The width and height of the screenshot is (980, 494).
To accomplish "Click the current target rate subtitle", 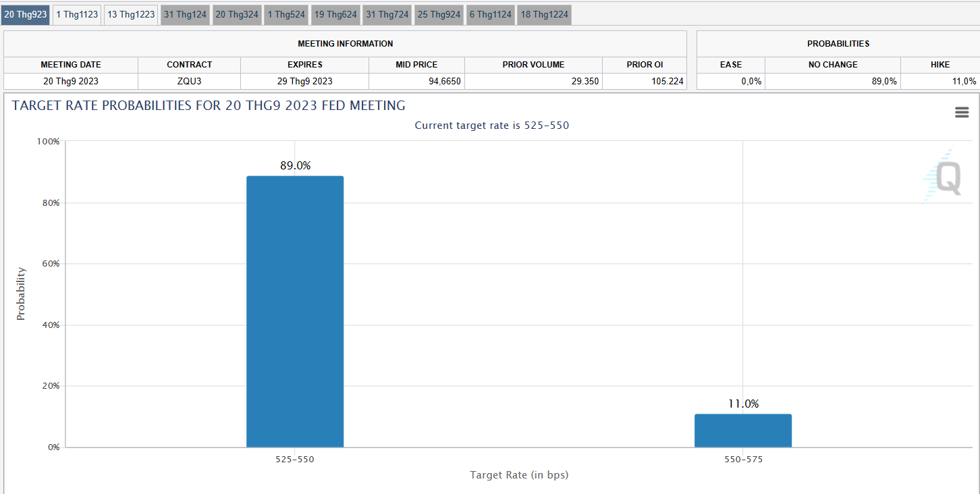I will click(492, 126).
